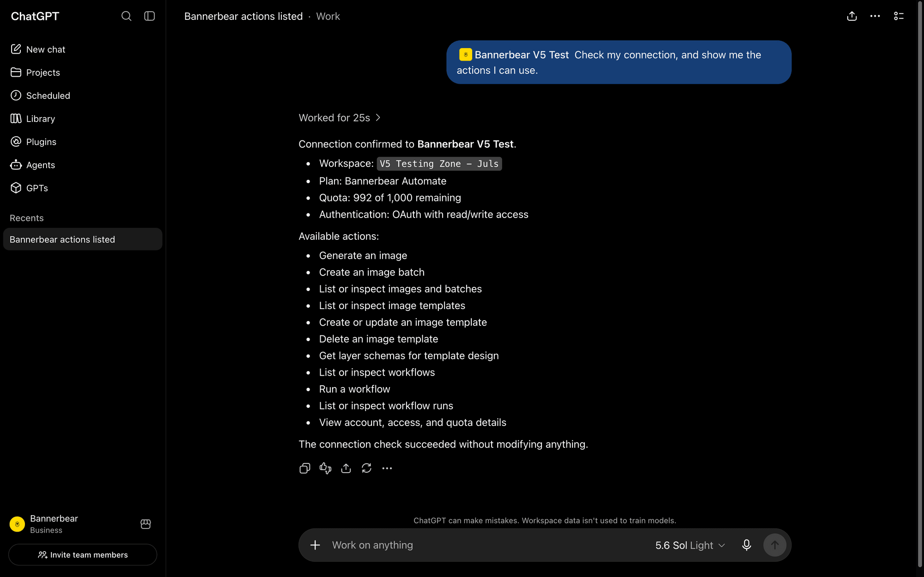Image resolution: width=924 pixels, height=577 pixels.
Task: Click the Run a workflow list item
Action: tap(354, 389)
